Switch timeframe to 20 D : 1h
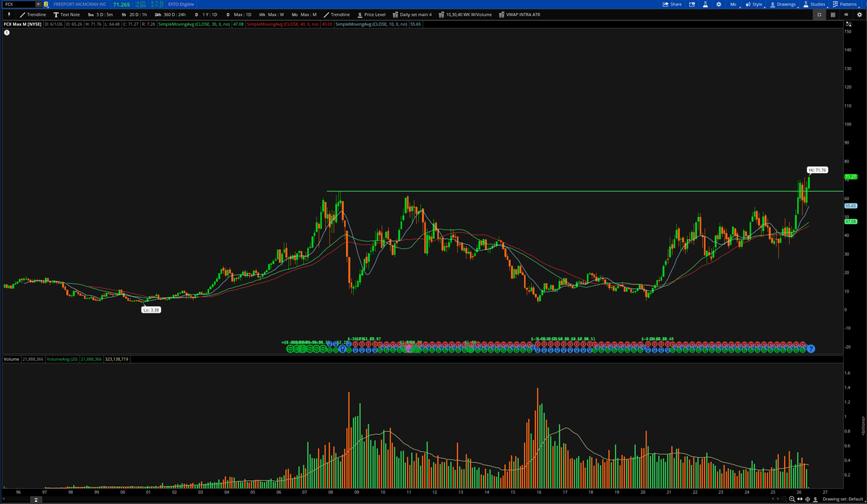 134,14
